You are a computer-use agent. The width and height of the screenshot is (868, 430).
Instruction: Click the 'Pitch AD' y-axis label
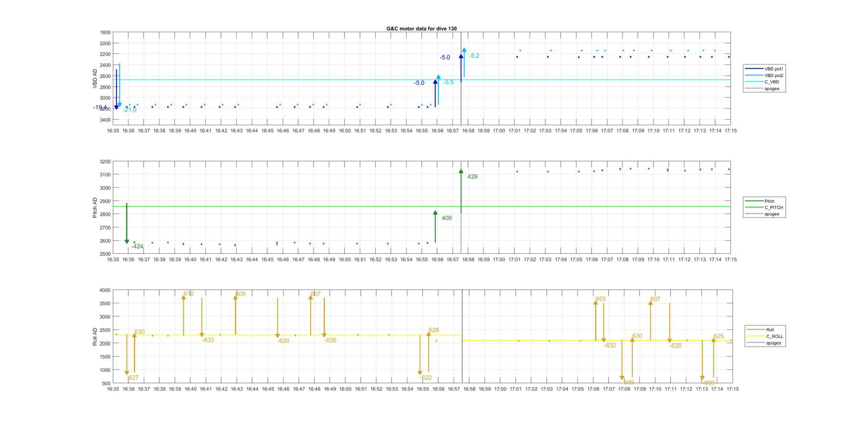tap(95, 208)
